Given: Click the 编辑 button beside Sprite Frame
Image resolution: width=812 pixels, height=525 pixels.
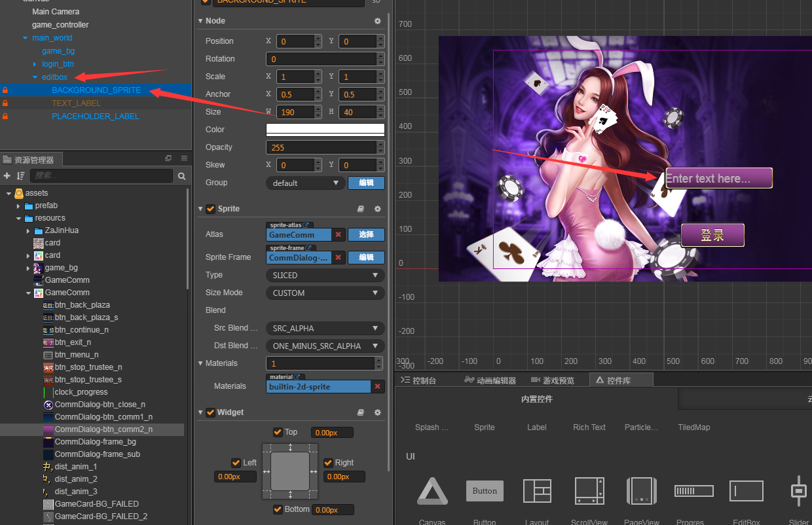Looking at the screenshot, I should click(x=366, y=257).
